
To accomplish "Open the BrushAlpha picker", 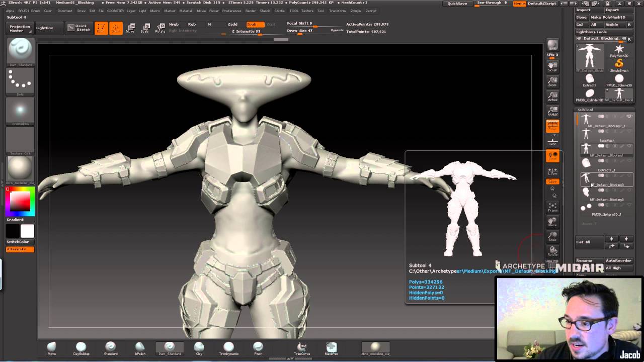I will click(20, 112).
